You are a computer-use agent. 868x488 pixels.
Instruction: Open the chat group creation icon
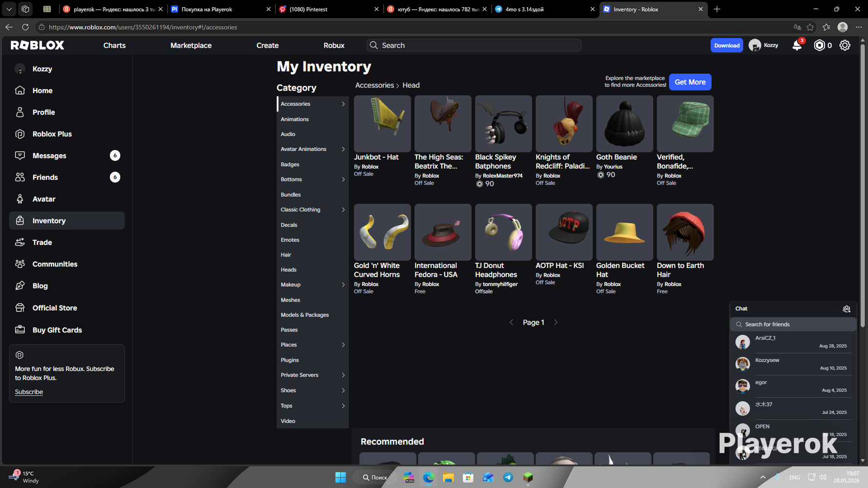[847, 309]
